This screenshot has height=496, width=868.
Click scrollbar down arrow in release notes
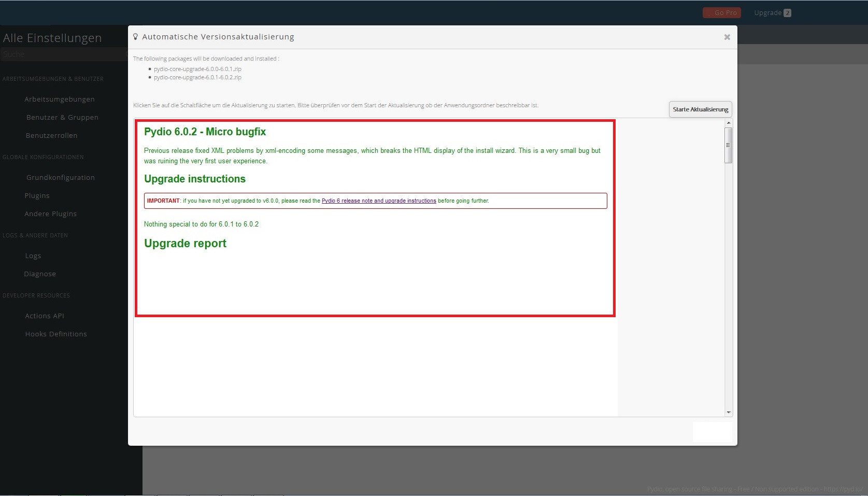coord(729,413)
